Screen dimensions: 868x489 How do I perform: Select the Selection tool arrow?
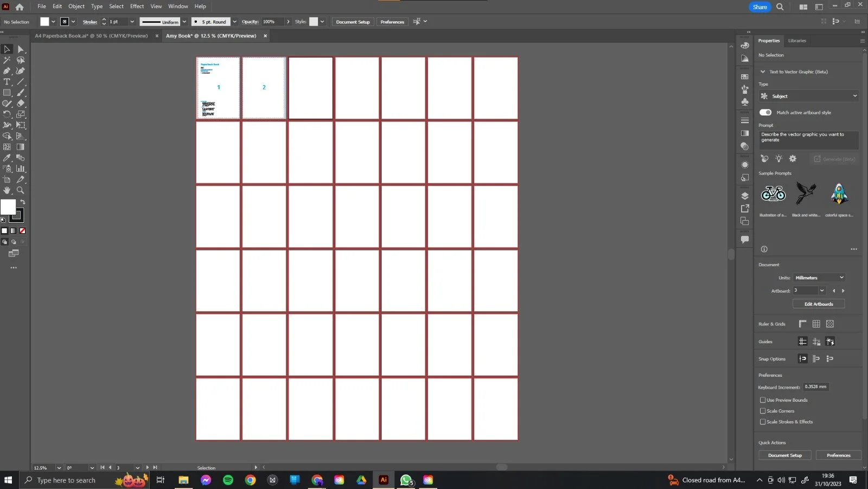click(x=7, y=49)
